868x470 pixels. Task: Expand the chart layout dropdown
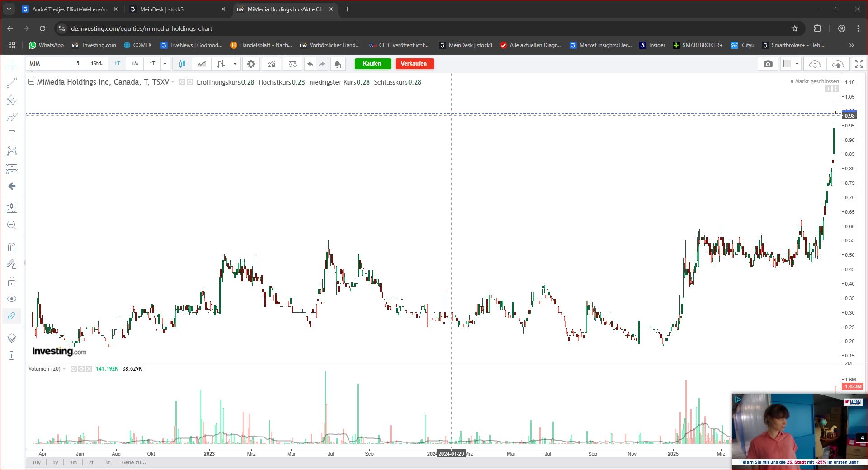pos(797,64)
